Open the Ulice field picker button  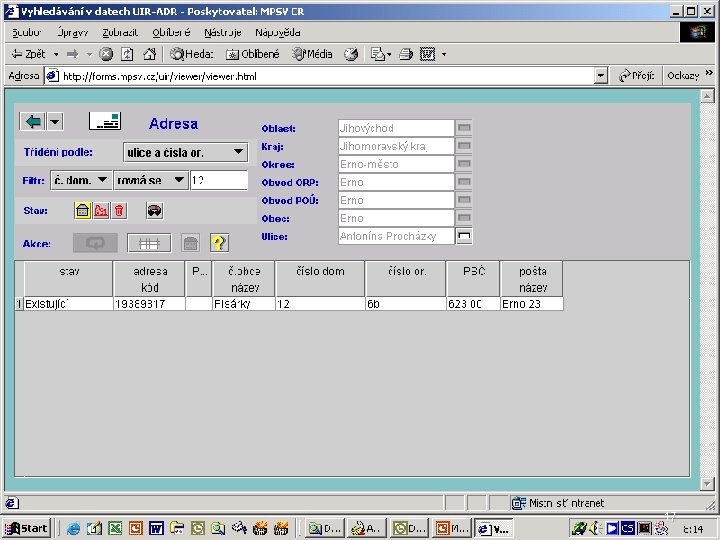point(464,236)
